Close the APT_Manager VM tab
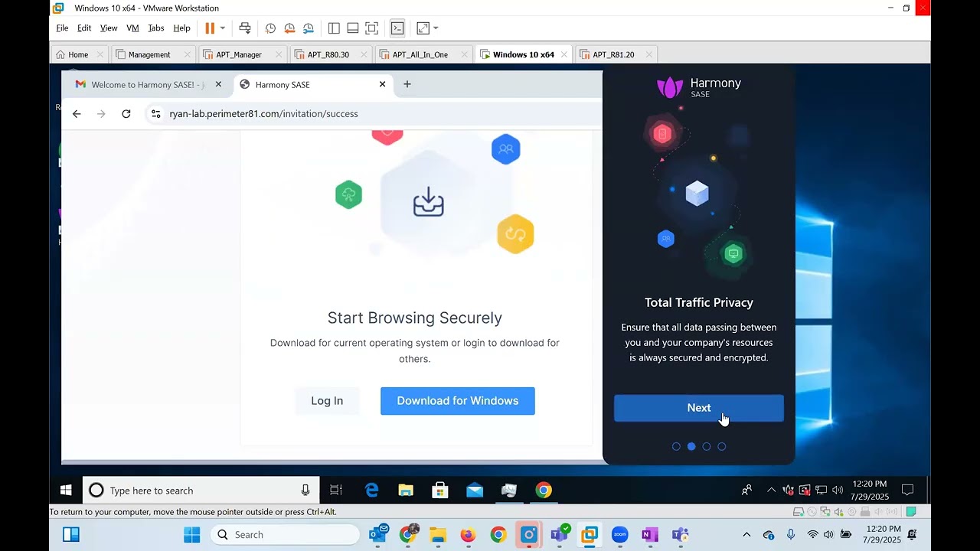This screenshot has height=551, width=980. pyautogui.click(x=279, y=54)
